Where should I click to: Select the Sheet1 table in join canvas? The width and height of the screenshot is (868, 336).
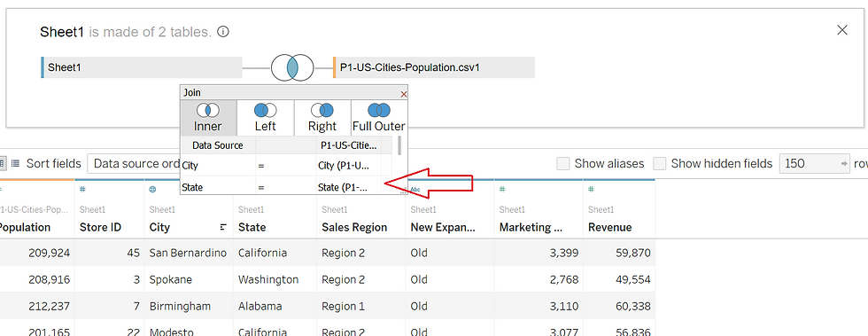142,67
